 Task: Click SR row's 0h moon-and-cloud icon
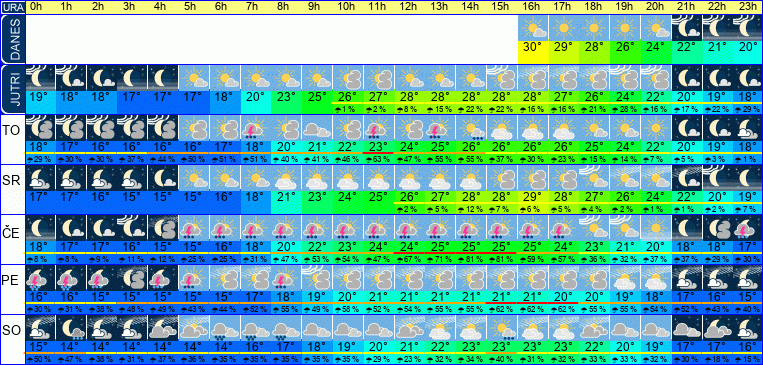40,178
